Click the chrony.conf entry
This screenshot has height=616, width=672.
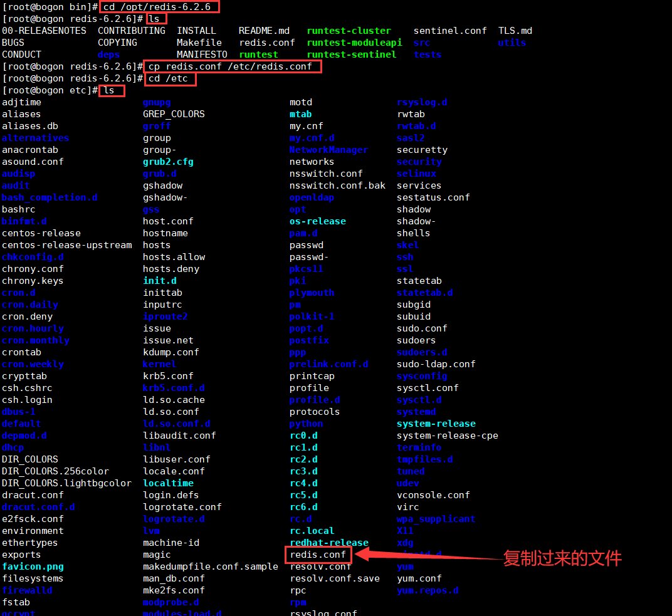[33, 269]
